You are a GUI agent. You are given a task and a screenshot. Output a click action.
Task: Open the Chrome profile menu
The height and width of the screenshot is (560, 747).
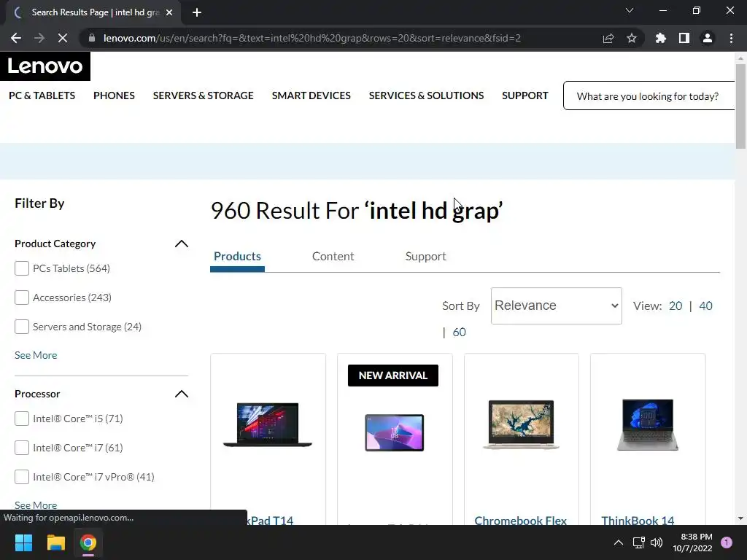tap(708, 38)
